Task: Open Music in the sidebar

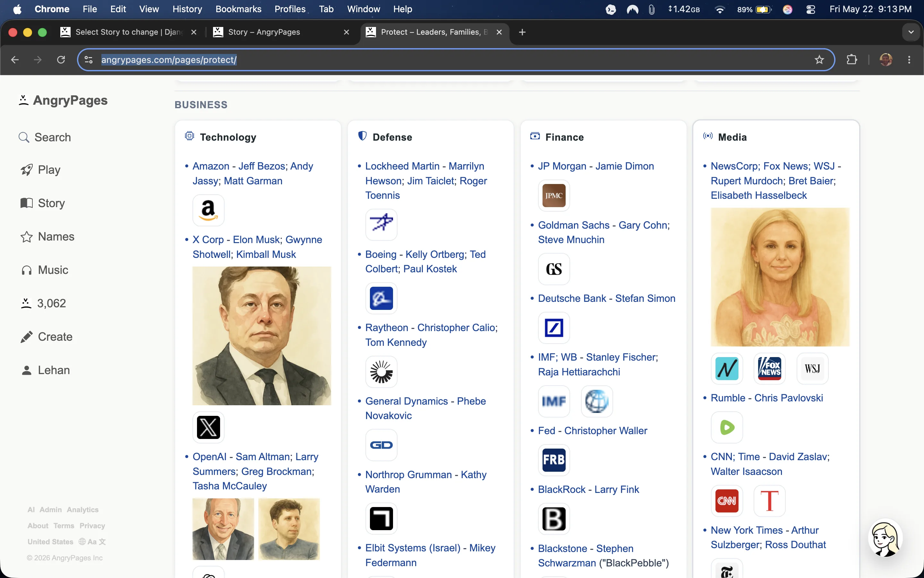Action: (44, 270)
